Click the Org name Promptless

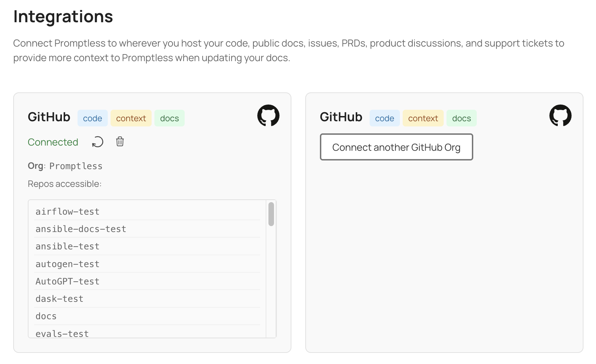pos(76,166)
